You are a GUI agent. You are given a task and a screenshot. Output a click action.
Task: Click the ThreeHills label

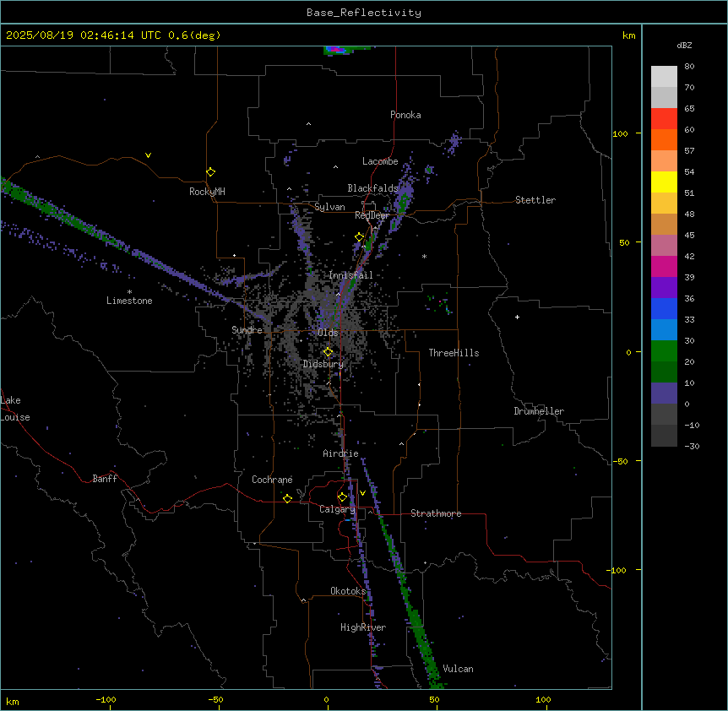(x=454, y=353)
